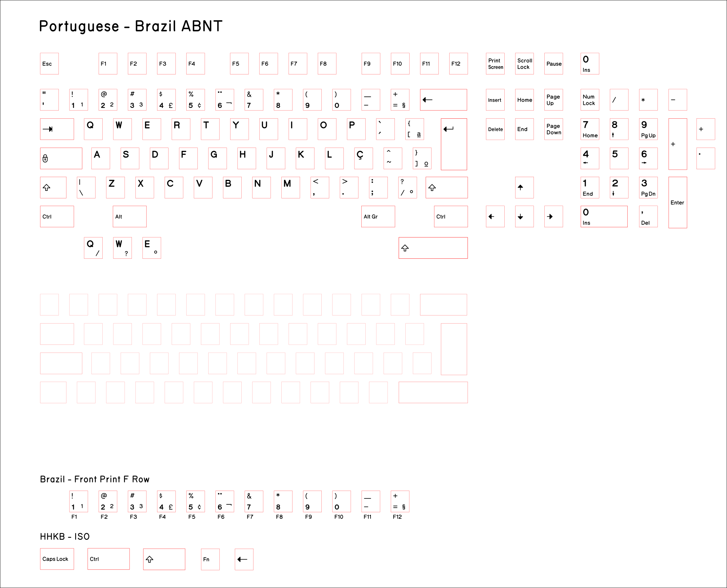Image resolution: width=727 pixels, height=588 pixels.
Task: Click the Alt Gr key
Action: click(378, 216)
